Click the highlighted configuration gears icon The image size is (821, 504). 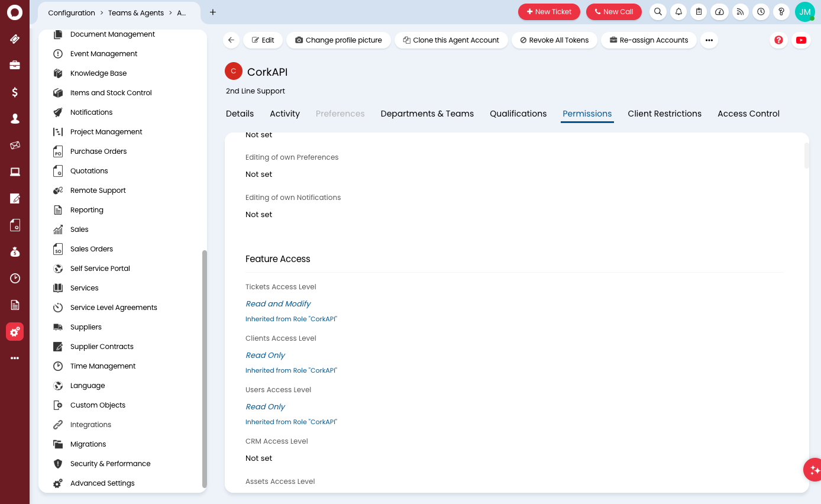(15, 332)
